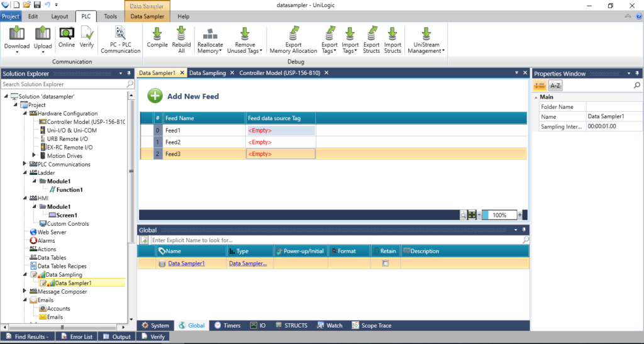Click the Save icon in title bar
This screenshot has width=644, height=344.
[x=37, y=5]
